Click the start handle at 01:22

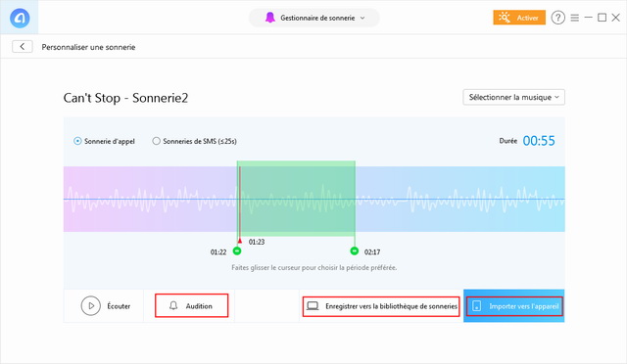point(237,250)
